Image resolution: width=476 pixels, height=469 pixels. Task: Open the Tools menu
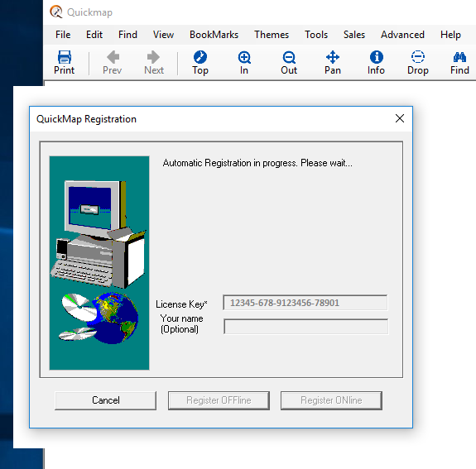pos(316,35)
